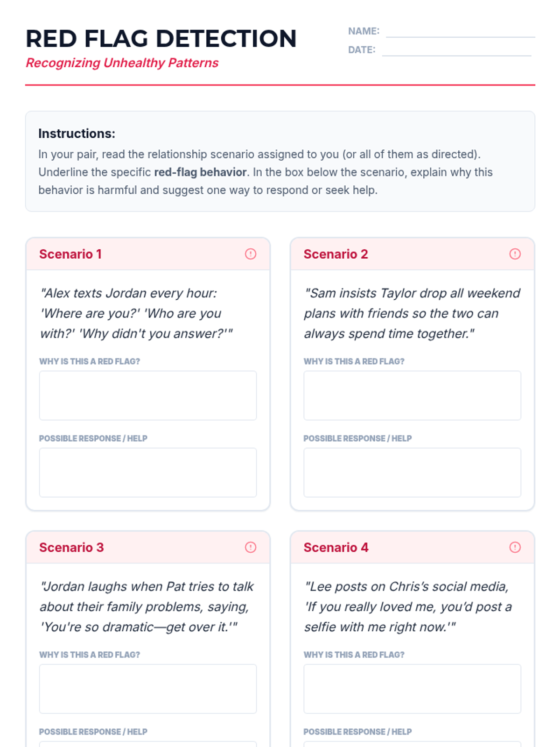Click the alert icon in Scenario 2 header
Image resolution: width=560 pixels, height=747 pixels.
(515, 254)
